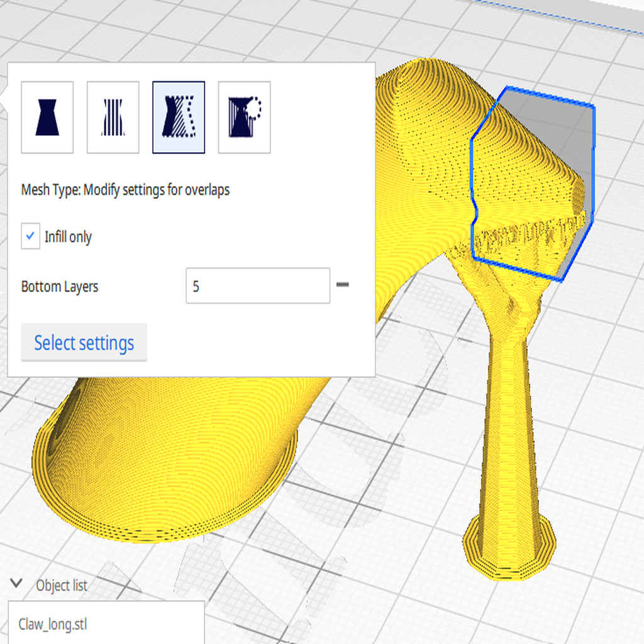The image size is (644, 644).
Task: Select the Normal model mesh type icon
Action: pyautogui.click(x=47, y=117)
